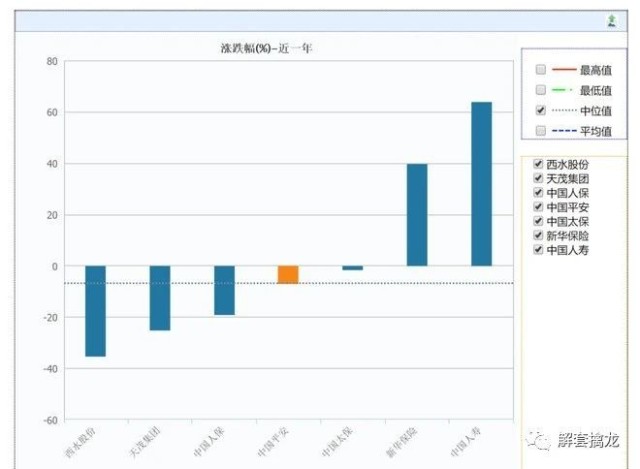Click the orange 中国平安 bar

coord(288,275)
